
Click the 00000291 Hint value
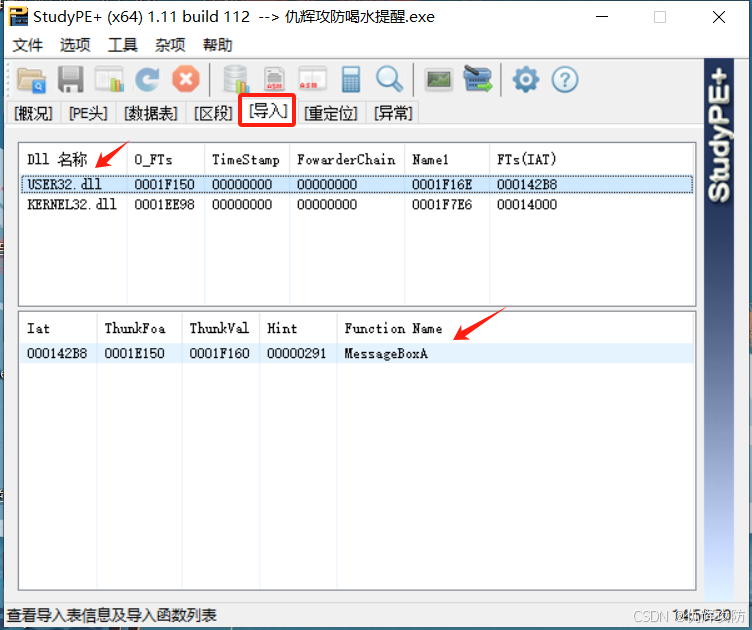[297, 354]
